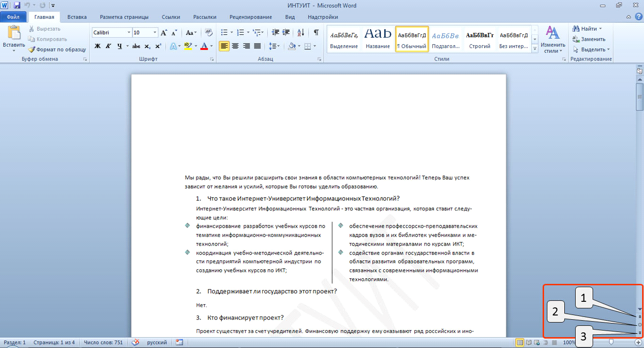Decrease font size with the shrink A icon
This screenshot has height=348, width=644.
point(174,33)
